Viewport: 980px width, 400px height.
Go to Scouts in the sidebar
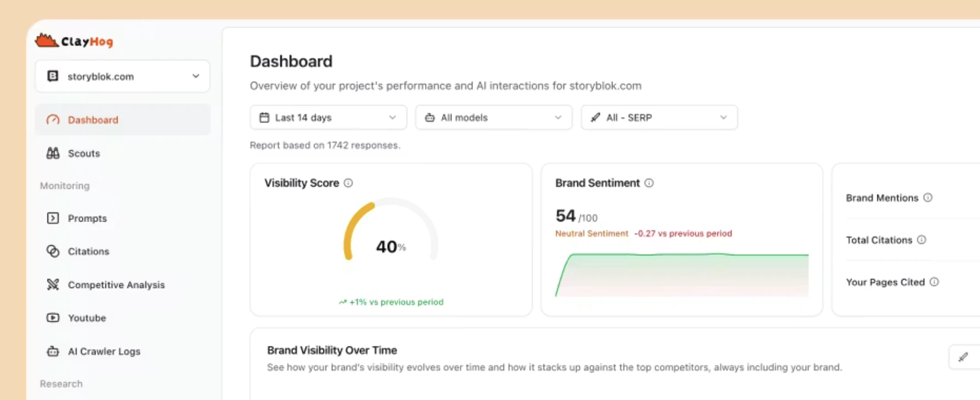tap(122, 153)
